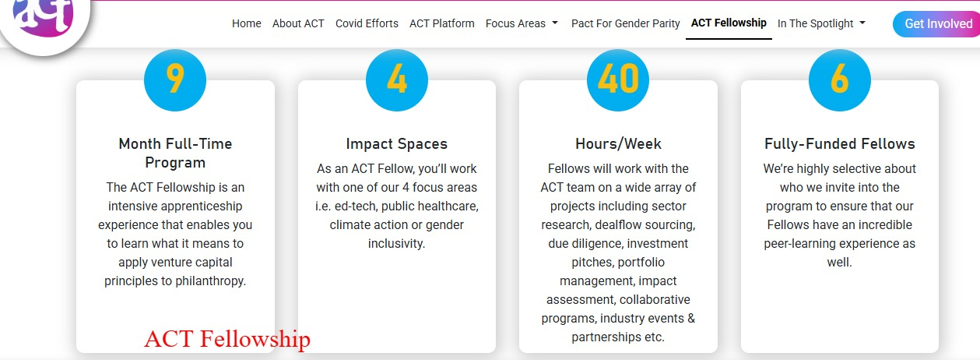This screenshot has width=980, height=360.
Task: Expand the Focus Areas dropdown arrow
Action: coord(555,23)
